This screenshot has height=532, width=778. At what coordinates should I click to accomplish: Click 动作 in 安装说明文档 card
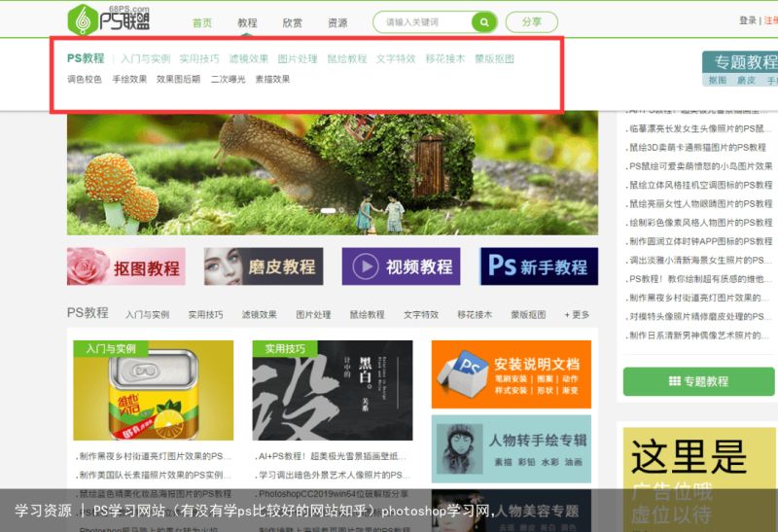tap(570, 379)
